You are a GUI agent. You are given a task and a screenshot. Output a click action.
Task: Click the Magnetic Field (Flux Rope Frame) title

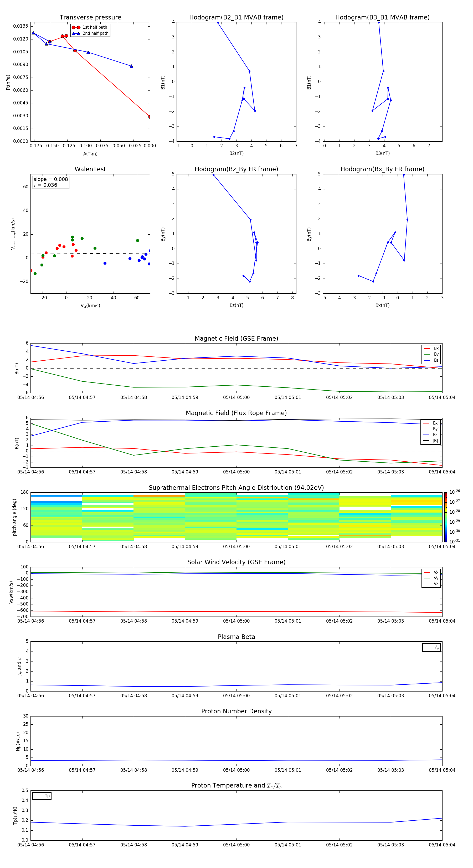(236, 413)
